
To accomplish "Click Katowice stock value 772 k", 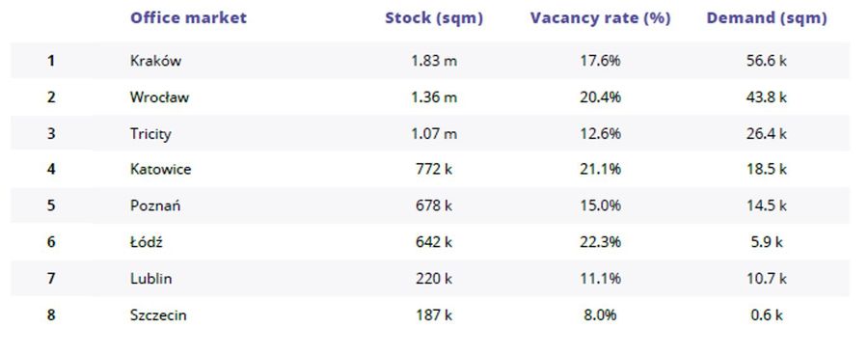I will (434, 169).
